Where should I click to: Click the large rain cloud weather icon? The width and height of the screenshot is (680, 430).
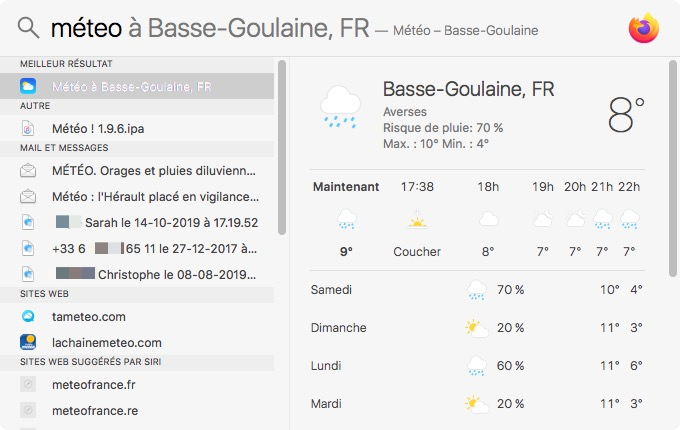point(340,106)
